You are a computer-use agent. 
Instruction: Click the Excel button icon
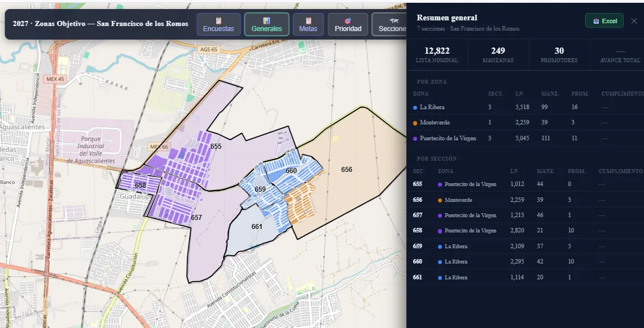coord(596,21)
